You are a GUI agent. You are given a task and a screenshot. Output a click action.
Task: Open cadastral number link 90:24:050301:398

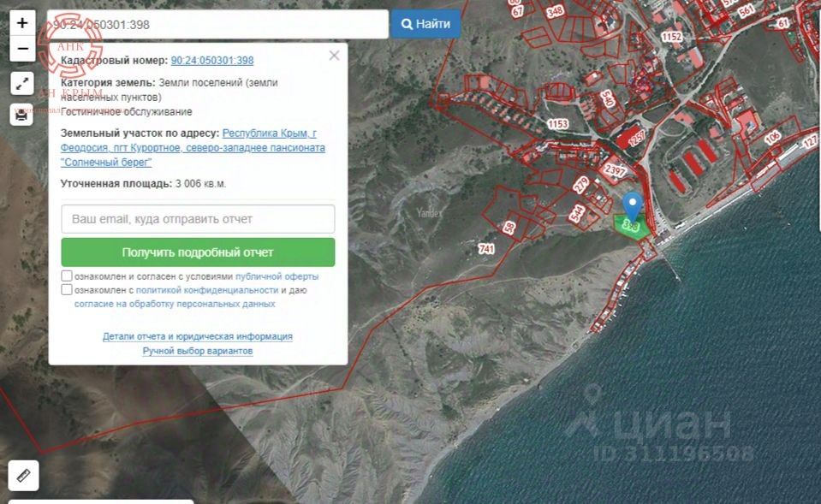pos(212,60)
